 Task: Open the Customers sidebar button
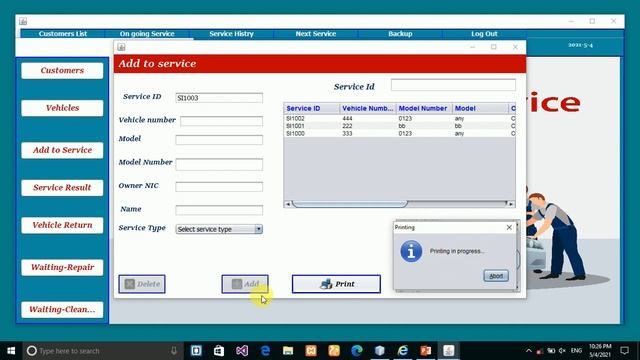[x=62, y=71]
